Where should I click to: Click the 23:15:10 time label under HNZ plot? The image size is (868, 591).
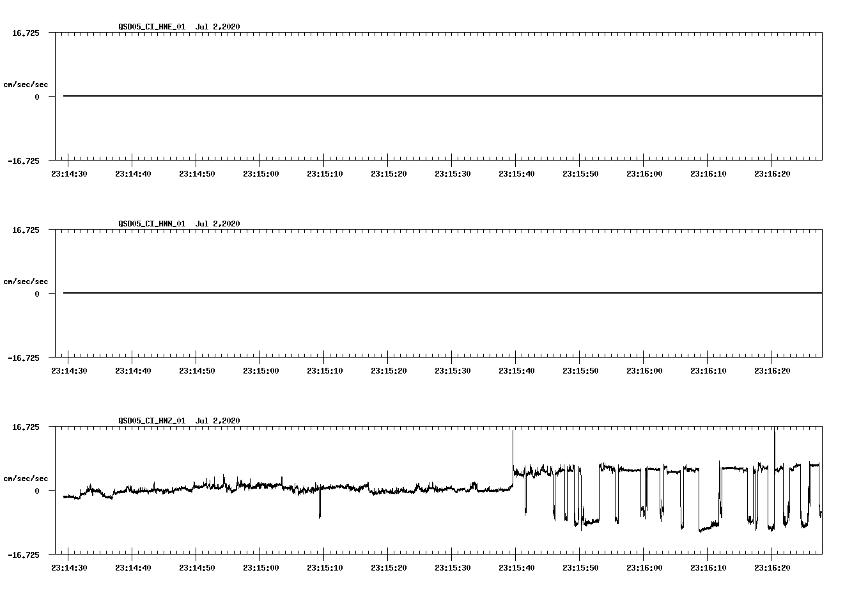pos(325,568)
